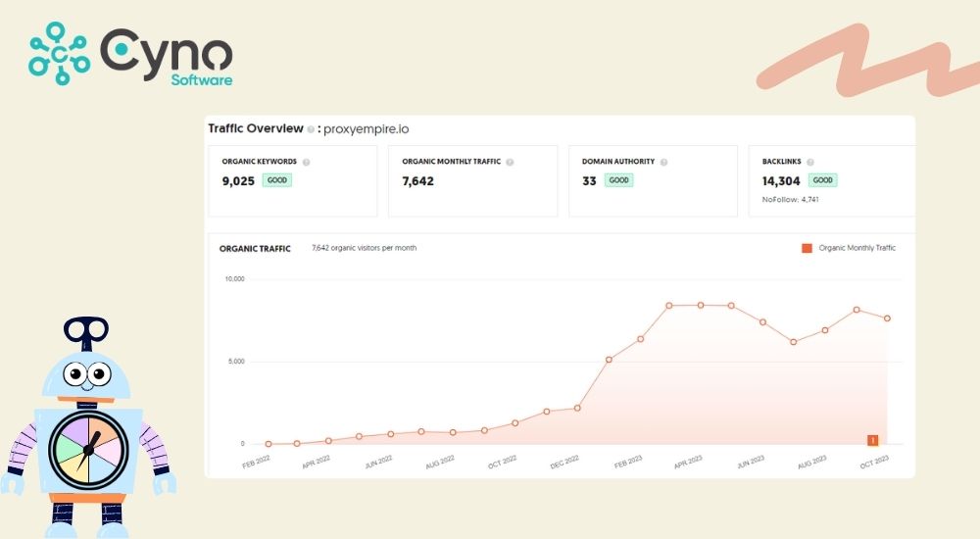Click the Cyno Software logo
Image resolution: width=980 pixels, height=539 pixels.
(x=130, y=55)
